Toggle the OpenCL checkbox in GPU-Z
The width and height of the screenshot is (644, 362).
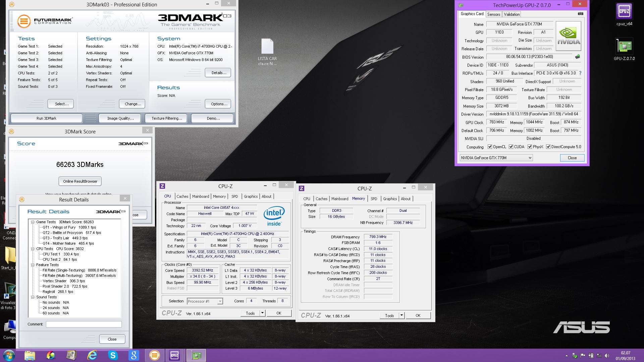tap(490, 147)
